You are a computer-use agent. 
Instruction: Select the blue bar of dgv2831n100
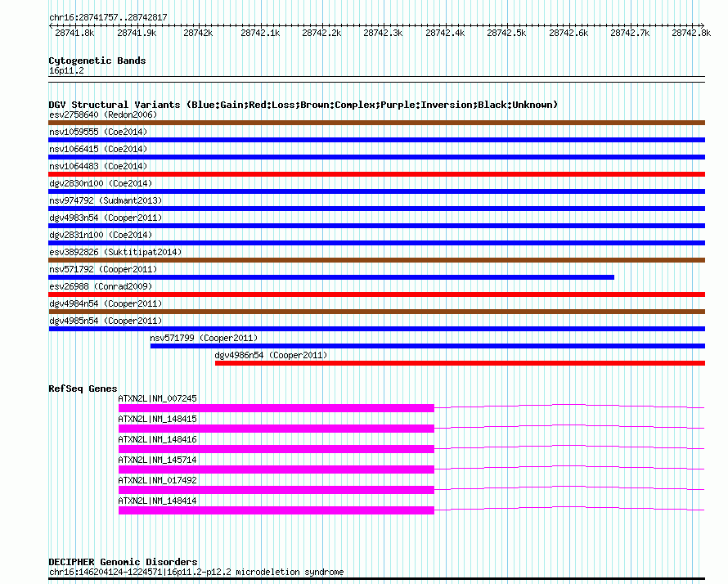(x=376, y=243)
